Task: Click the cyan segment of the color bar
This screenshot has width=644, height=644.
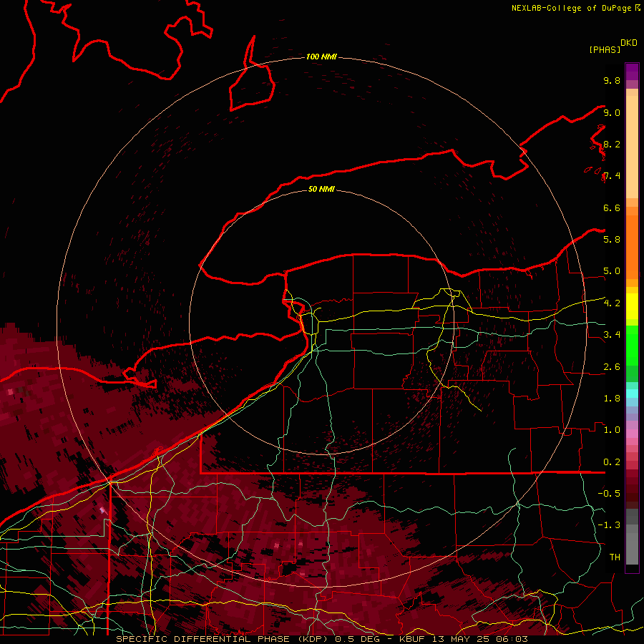Action: (x=632, y=394)
